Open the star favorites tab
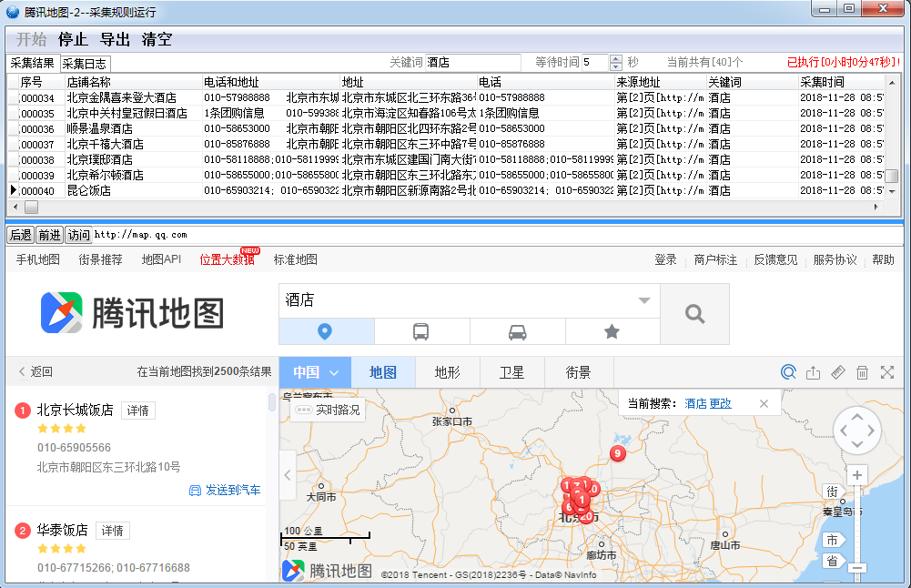 click(x=612, y=331)
